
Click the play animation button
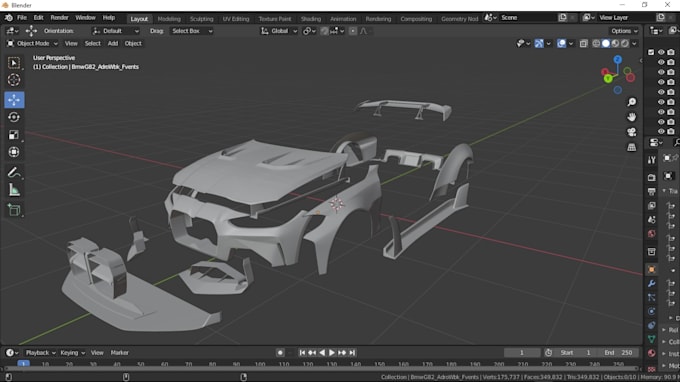[x=332, y=353]
